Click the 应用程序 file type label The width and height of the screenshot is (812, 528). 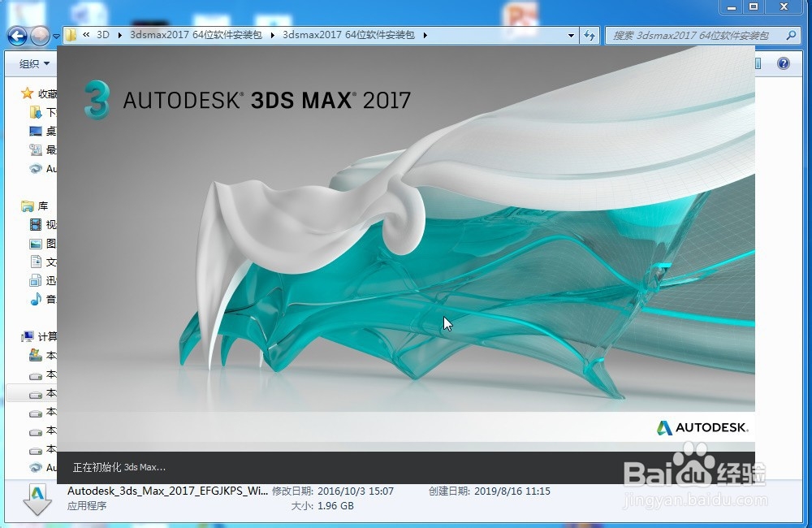pyautogui.click(x=87, y=506)
